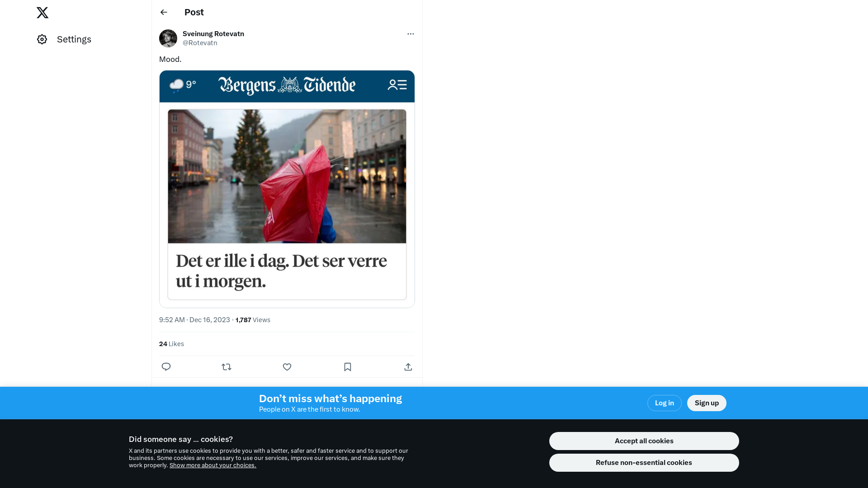The height and width of the screenshot is (488, 868).
Task: Like the post with the heart icon
Action: click(287, 367)
